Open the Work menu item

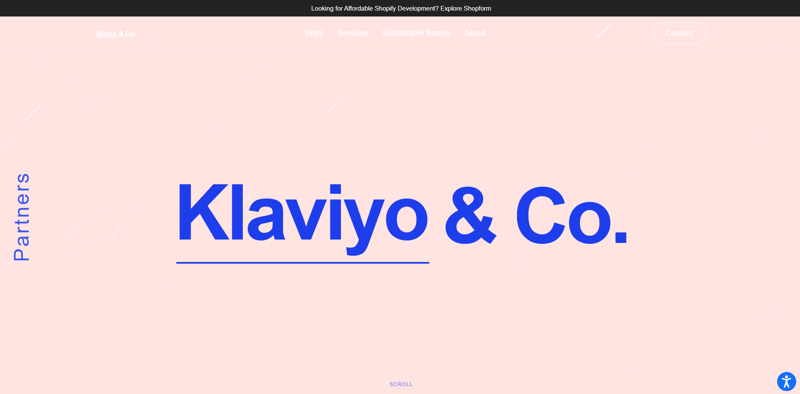click(x=314, y=33)
